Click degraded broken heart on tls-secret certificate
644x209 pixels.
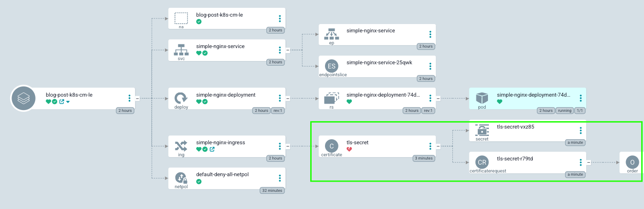click(349, 149)
